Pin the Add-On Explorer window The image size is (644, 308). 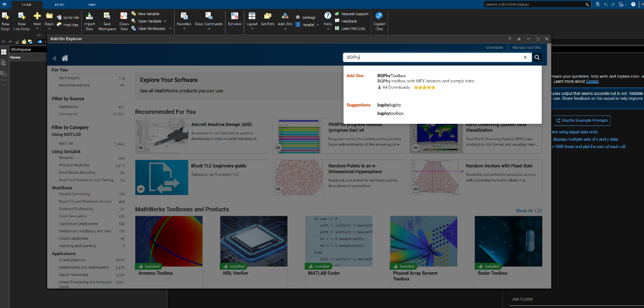coord(509,39)
